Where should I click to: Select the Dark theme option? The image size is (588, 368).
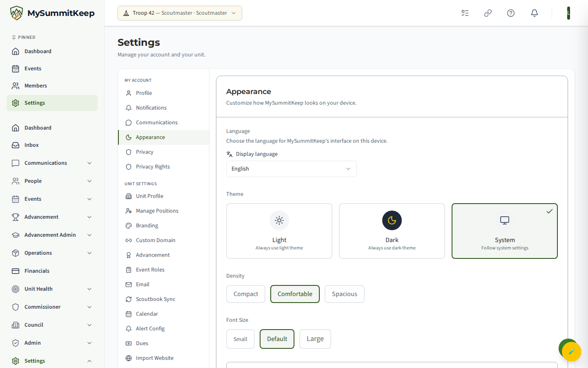pos(392,231)
